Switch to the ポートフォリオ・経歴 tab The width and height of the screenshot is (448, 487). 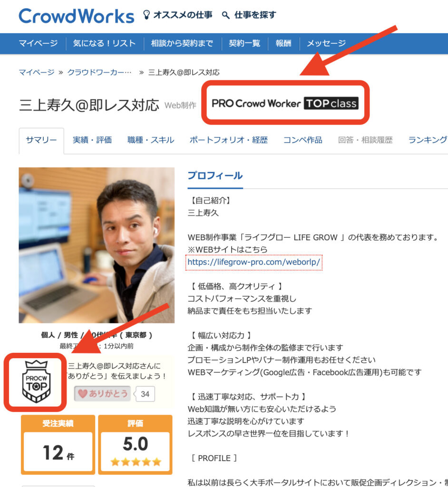pos(229,140)
